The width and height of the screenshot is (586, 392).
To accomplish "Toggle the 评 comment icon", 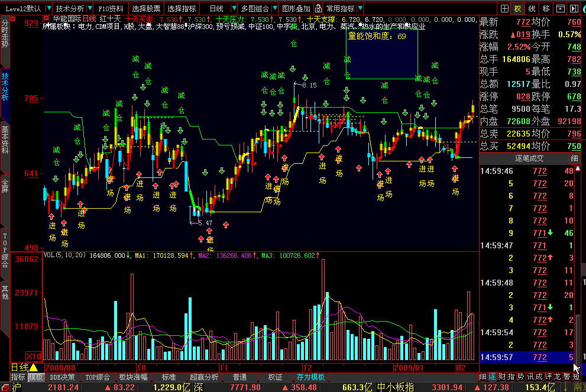I will pyautogui.click(x=548, y=377).
